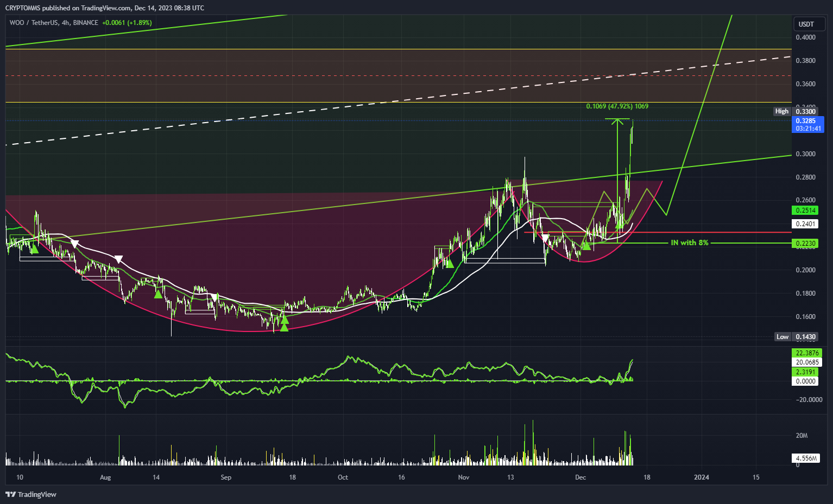Viewport: 833px width, 504px height.
Task: Click the 0.3600 price axis label
Action: pos(805,84)
